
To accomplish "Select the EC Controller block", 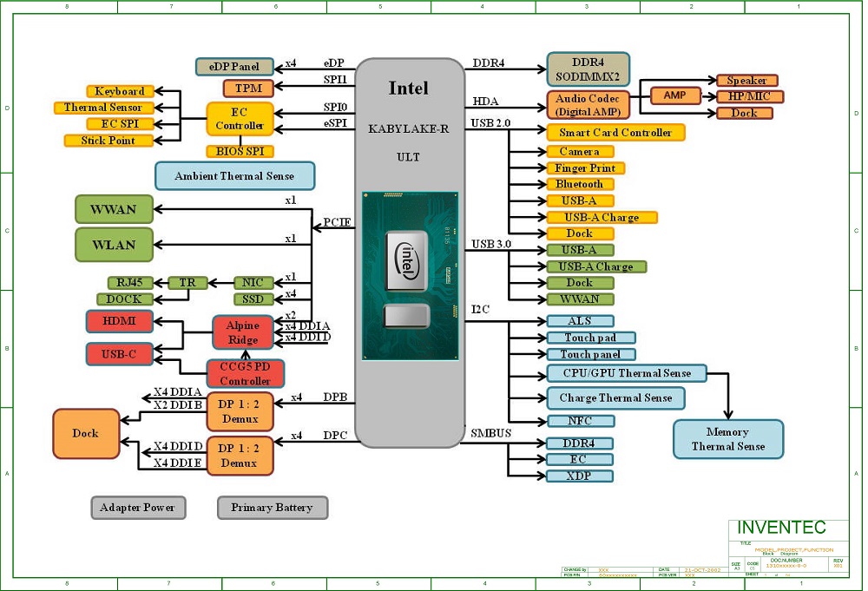I will point(240,119).
